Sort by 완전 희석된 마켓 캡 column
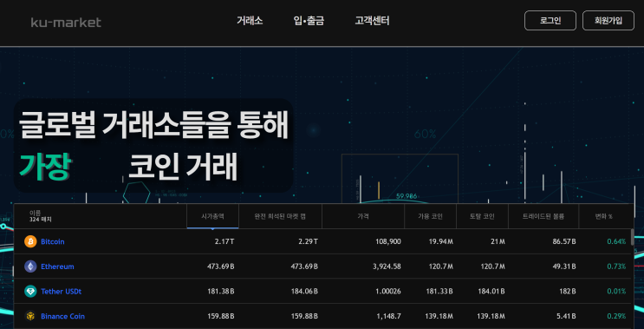Screen dimensions: 644x329 (280, 216)
